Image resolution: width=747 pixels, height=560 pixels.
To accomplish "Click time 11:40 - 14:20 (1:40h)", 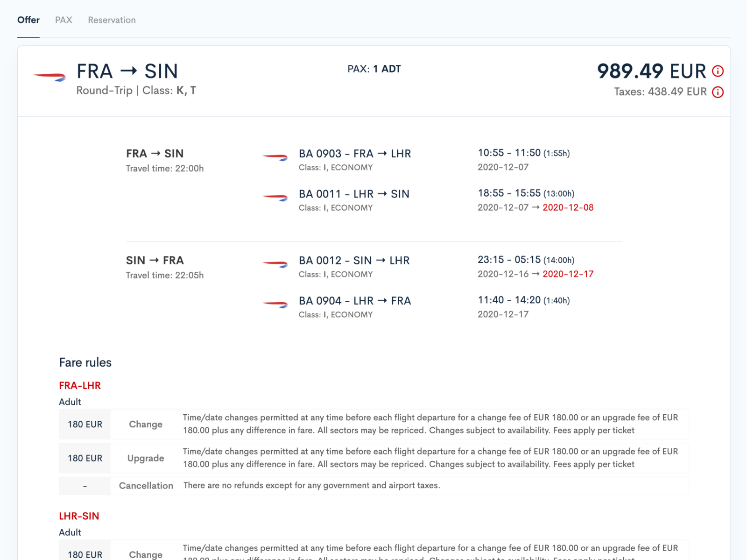I will (x=523, y=300).
